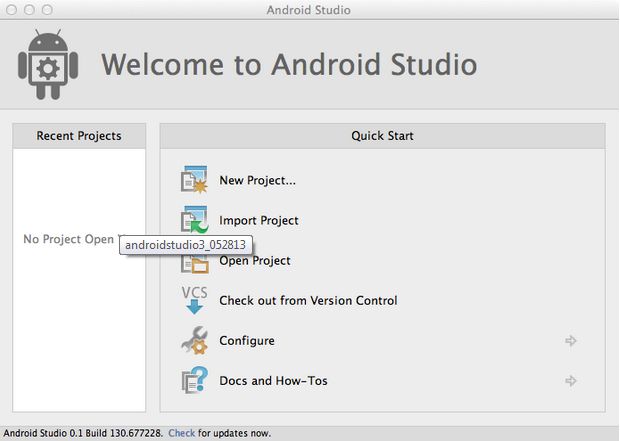Click the Import Project icon
620x441 pixels.
point(194,220)
